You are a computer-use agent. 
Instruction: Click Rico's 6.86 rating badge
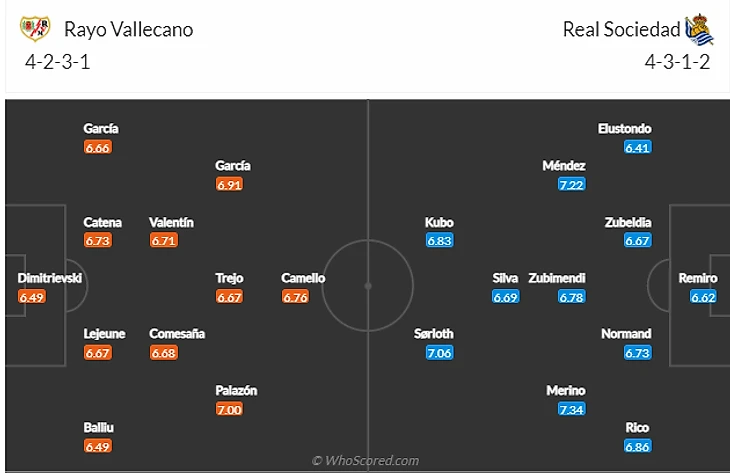coord(637,446)
